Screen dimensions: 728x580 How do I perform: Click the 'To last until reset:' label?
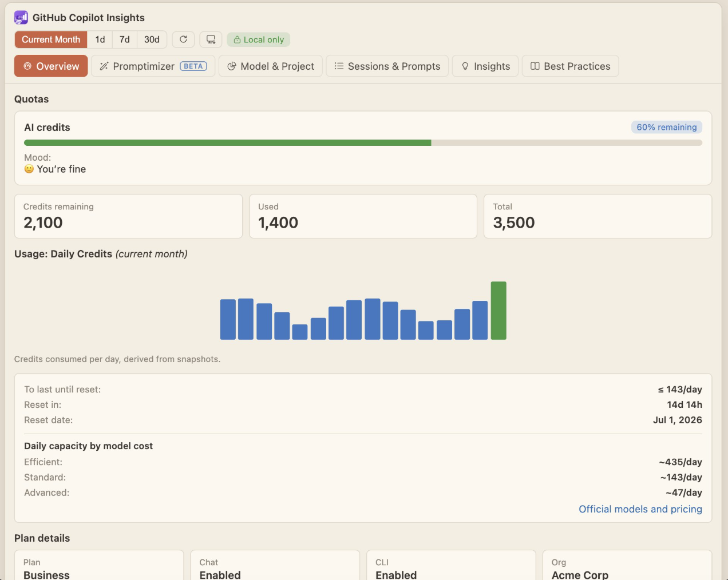pyautogui.click(x=62, y=390)
